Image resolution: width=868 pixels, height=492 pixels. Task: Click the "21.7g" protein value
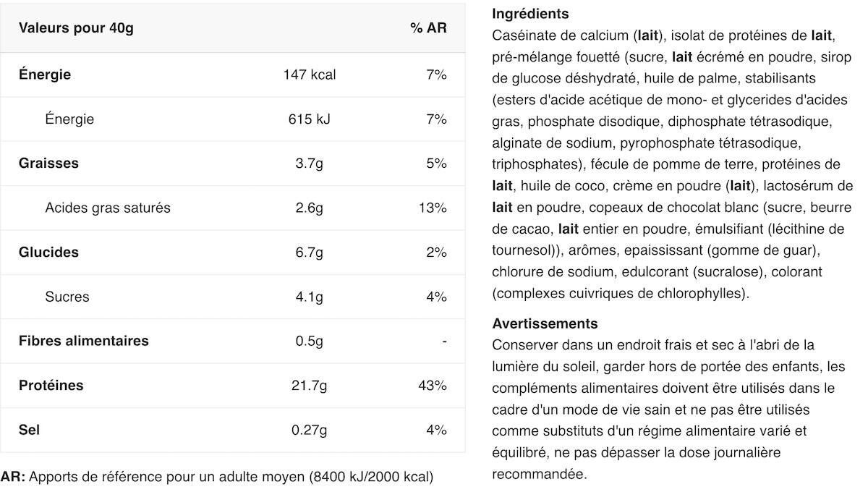tap(310, 386)
